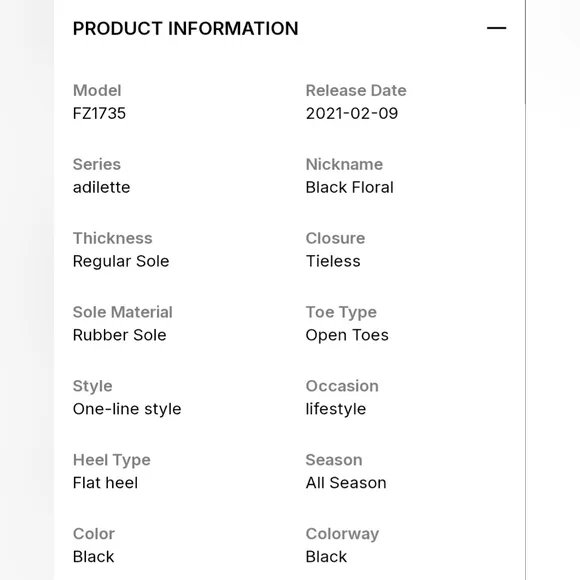
Task: Collapse the Product Information section
Action: point(496,28)
